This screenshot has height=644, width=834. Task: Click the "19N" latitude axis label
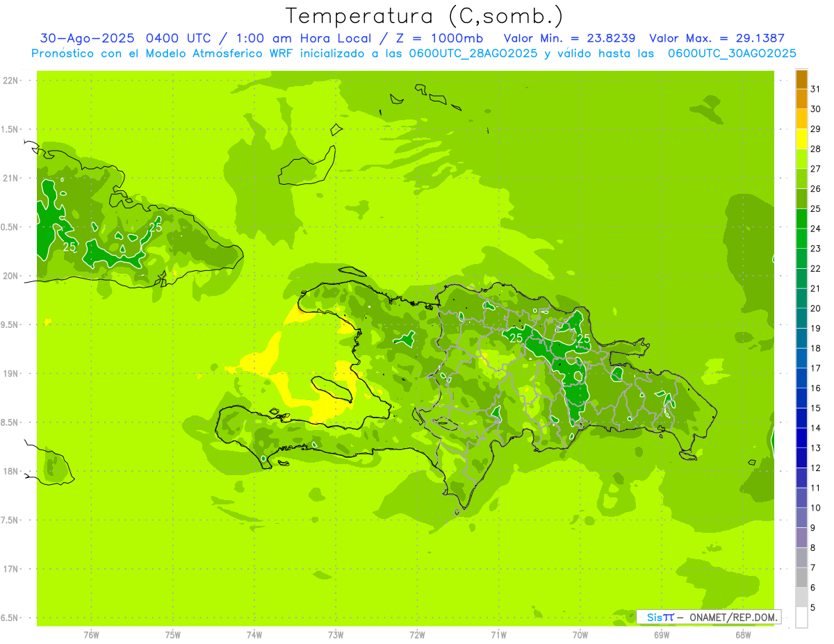tap(11, 374)
